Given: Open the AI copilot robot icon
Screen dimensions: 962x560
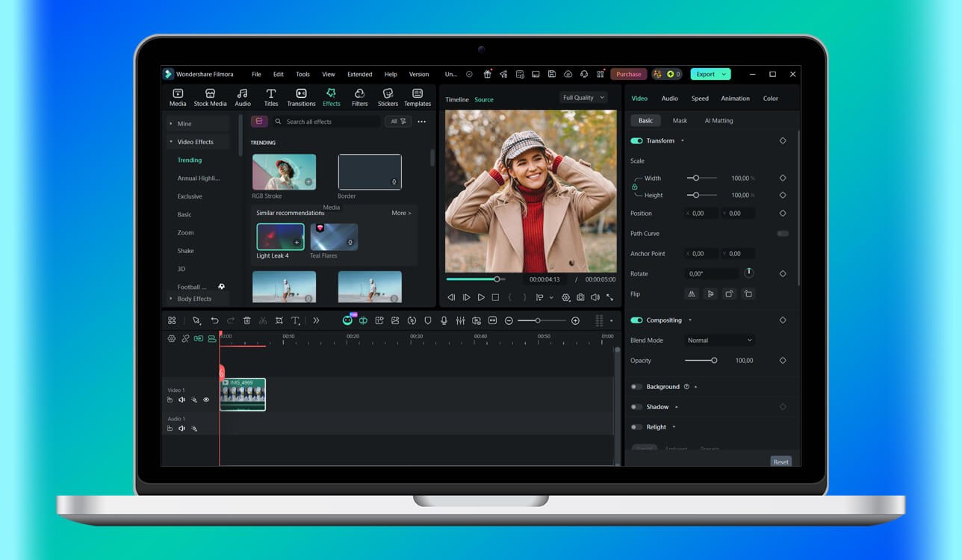Looking at the screenshot, I should (347, 320).
